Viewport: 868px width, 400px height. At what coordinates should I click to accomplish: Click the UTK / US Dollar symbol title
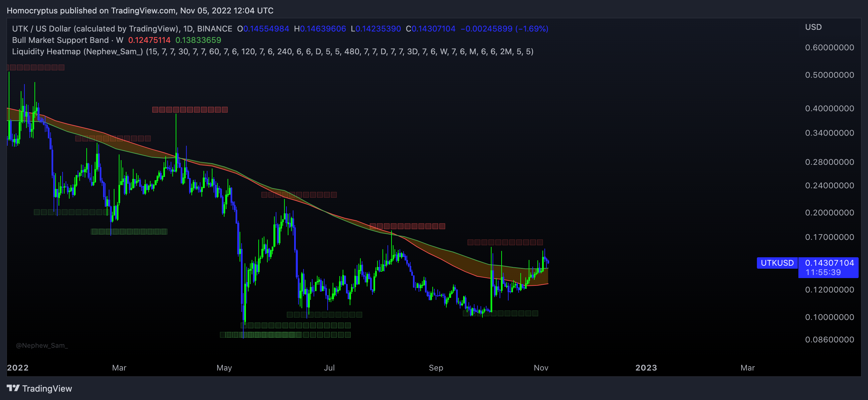pyautogui.click(x=122, y=29)
